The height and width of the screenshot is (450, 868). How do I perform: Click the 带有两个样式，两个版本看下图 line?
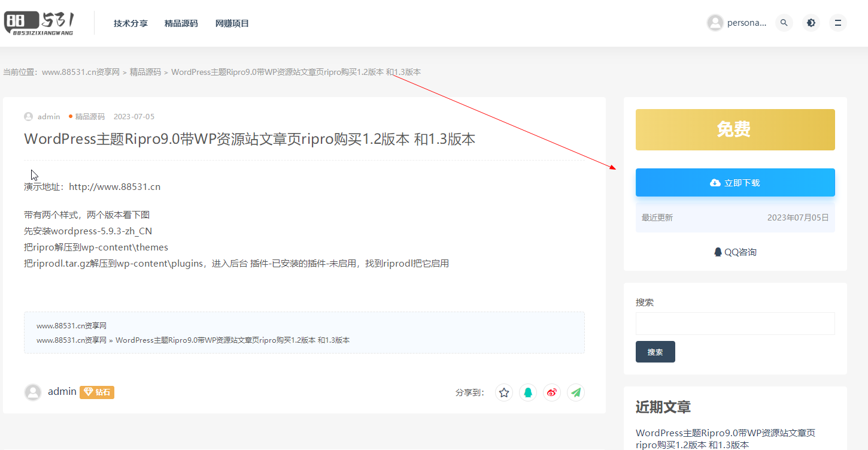tap(87, 215)
